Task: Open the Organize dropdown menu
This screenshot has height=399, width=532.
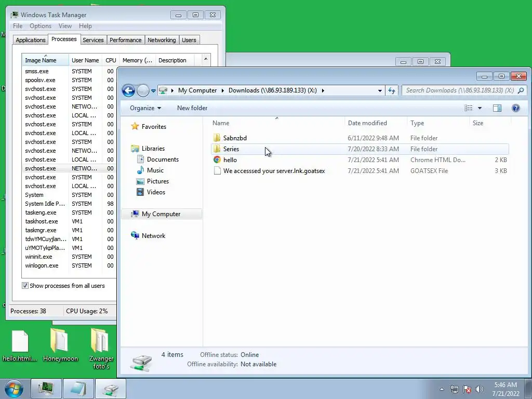Action: coord(145,108)
